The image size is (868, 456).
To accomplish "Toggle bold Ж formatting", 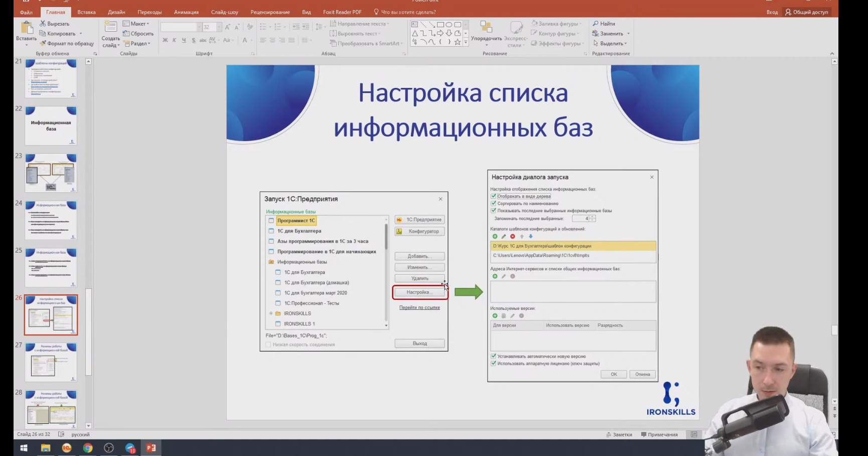I will (165, 40).
